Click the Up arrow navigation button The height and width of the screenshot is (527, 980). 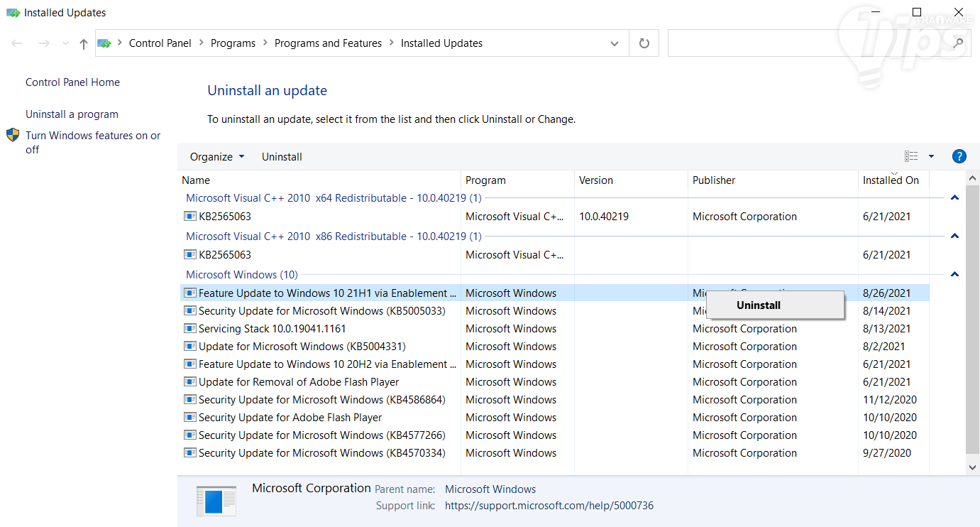click(x=84, y=44)
